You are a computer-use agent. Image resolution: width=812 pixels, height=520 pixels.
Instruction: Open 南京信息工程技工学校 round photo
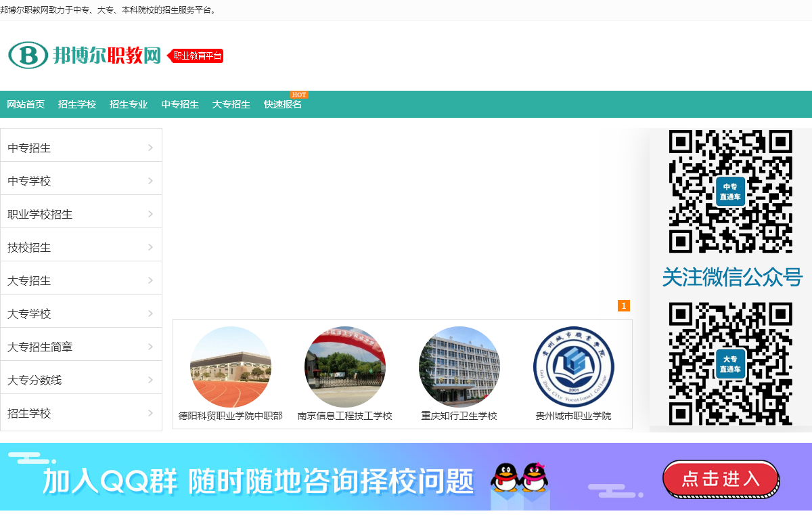pos(345,367)
